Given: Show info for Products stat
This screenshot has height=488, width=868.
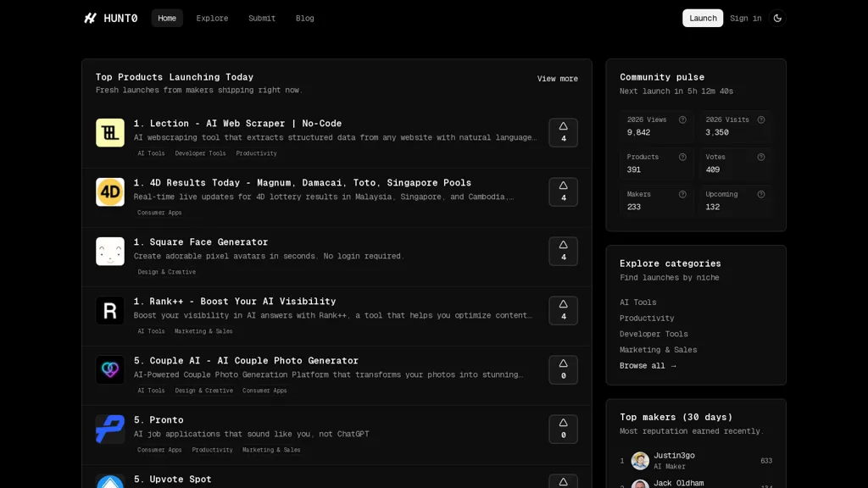Looking at the screenshot, I should tap(682, 157).
